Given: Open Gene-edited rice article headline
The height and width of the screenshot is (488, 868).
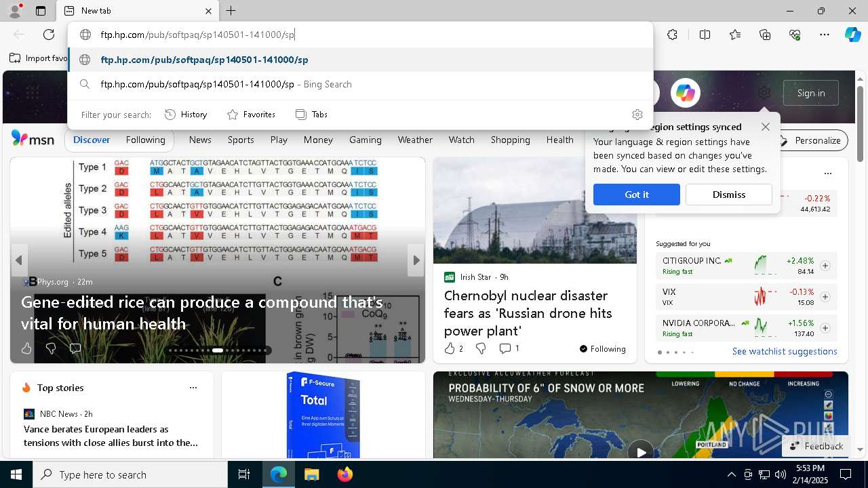Looking at the screenshot, I should coord(202,313).
